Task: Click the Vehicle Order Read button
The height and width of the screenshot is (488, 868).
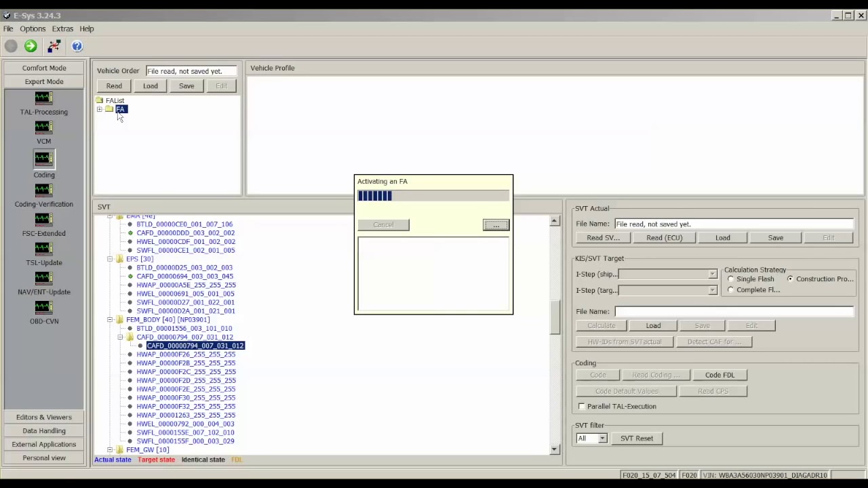Action: click(114, 86)
